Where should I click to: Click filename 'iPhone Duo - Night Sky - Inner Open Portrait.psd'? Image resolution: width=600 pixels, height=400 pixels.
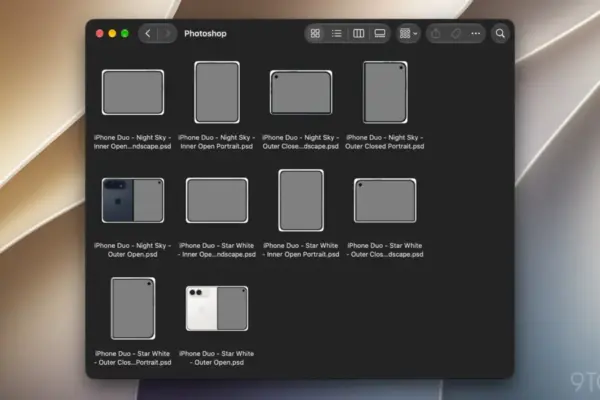coord(217,142)
